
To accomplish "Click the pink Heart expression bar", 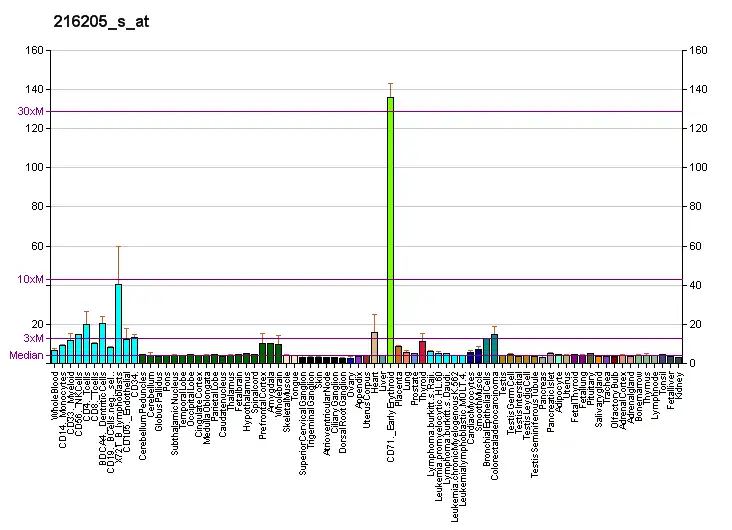I will 374,346.
